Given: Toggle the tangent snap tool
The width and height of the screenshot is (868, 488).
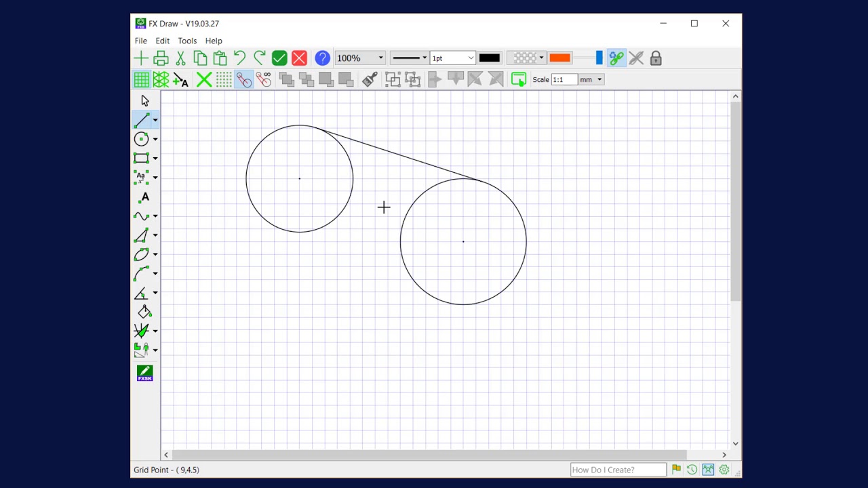Looking at the screenshot, I should [243, 80].
